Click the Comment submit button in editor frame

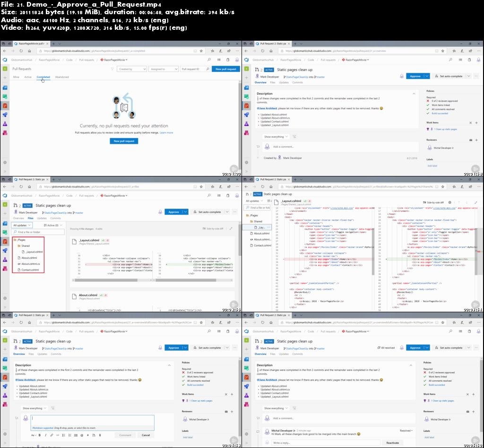(x=125, y=435)
